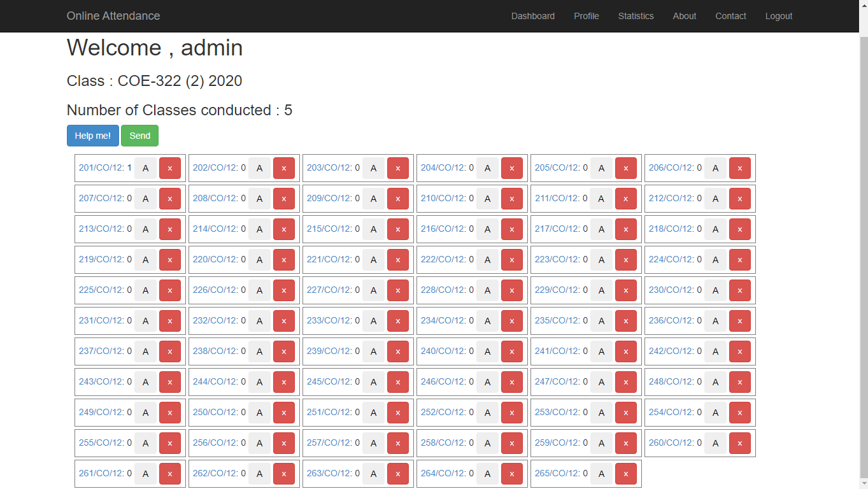Click the Online Attendance brand title

pyautogui.click(x=113, y=15)
